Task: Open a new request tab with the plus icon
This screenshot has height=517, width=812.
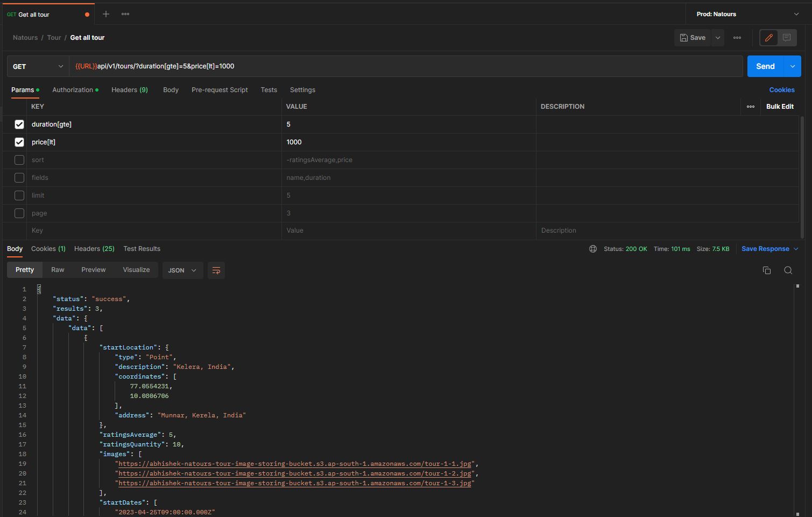Action: 105,13
